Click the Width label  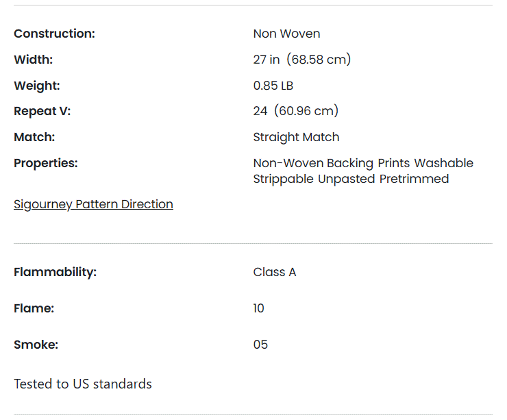(x=34, y=60)
